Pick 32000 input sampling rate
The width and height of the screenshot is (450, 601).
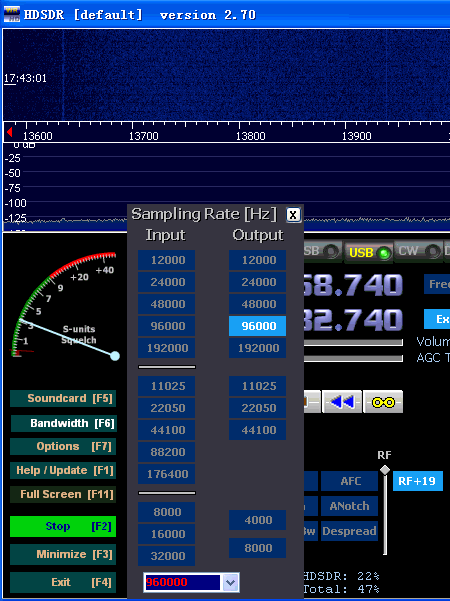(x=166, y=556)
